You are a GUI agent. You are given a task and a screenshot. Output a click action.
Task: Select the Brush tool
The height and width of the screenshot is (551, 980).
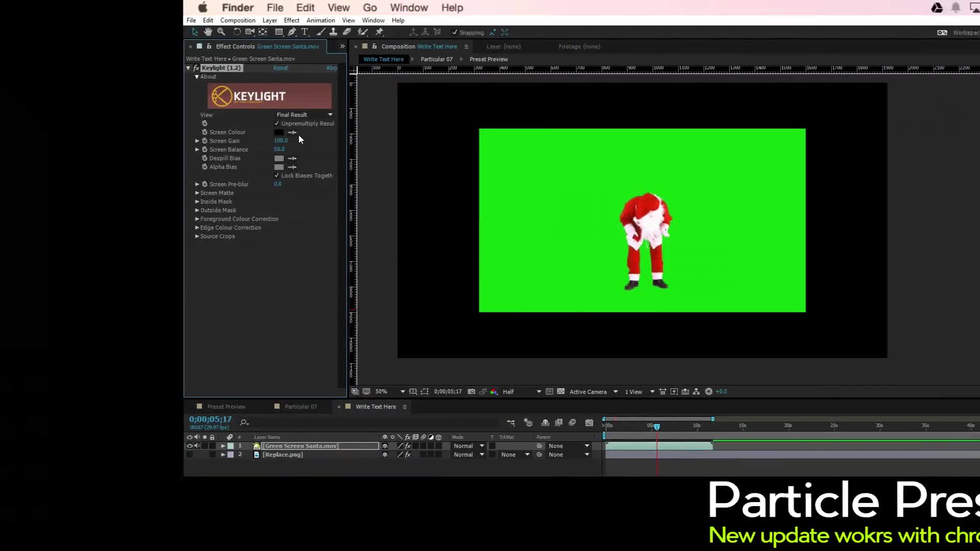point(321,32)
